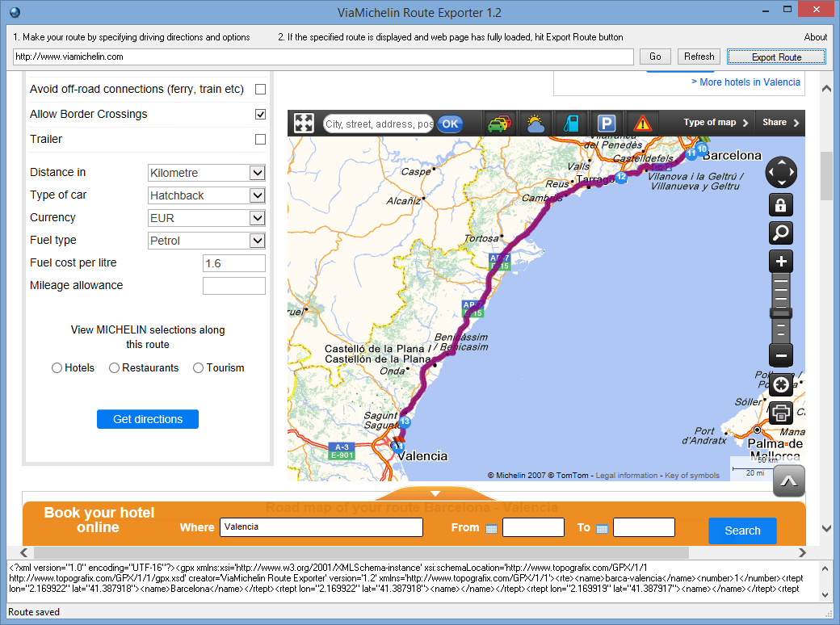Lock the map with padlock icon
The width and height of the screenshot is (840, 625).
tap(780, 205)
